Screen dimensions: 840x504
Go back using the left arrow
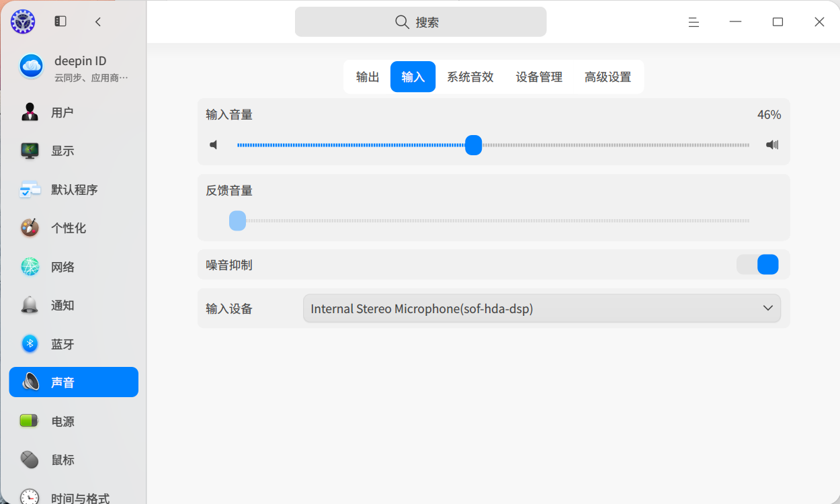pyautogui.click(x=98, y=22)
